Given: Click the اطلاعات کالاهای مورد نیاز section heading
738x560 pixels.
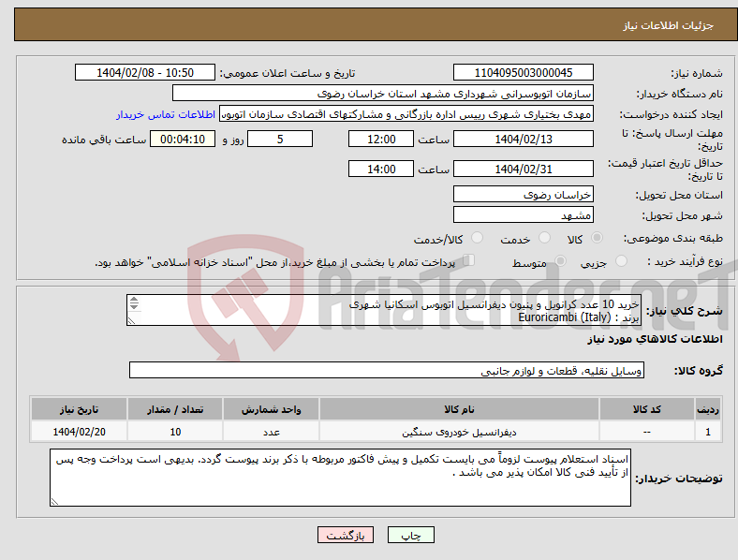Looking at the screenshot, I should [655, 339].
